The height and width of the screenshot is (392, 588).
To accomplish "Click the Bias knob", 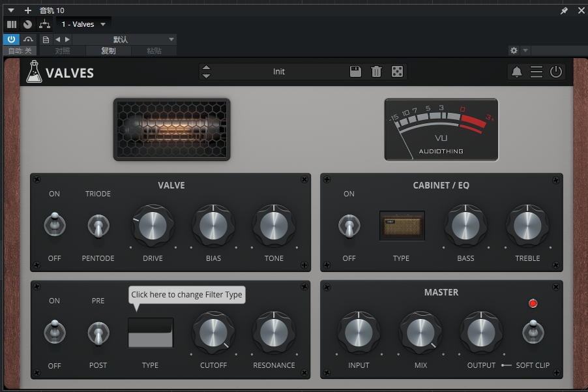I will click(x=213, y=226).
